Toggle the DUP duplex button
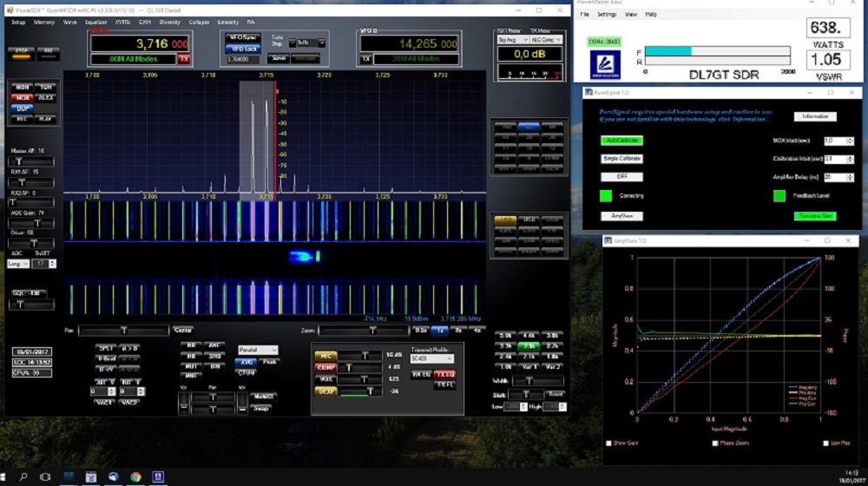The width and height of the screenshot is (868, 486). coord(23,108)
